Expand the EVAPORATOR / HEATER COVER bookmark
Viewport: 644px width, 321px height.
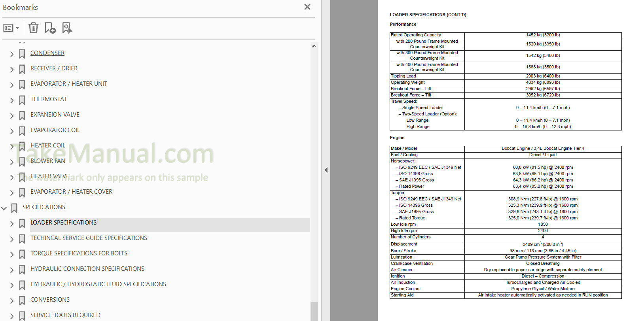click(12, 193)
